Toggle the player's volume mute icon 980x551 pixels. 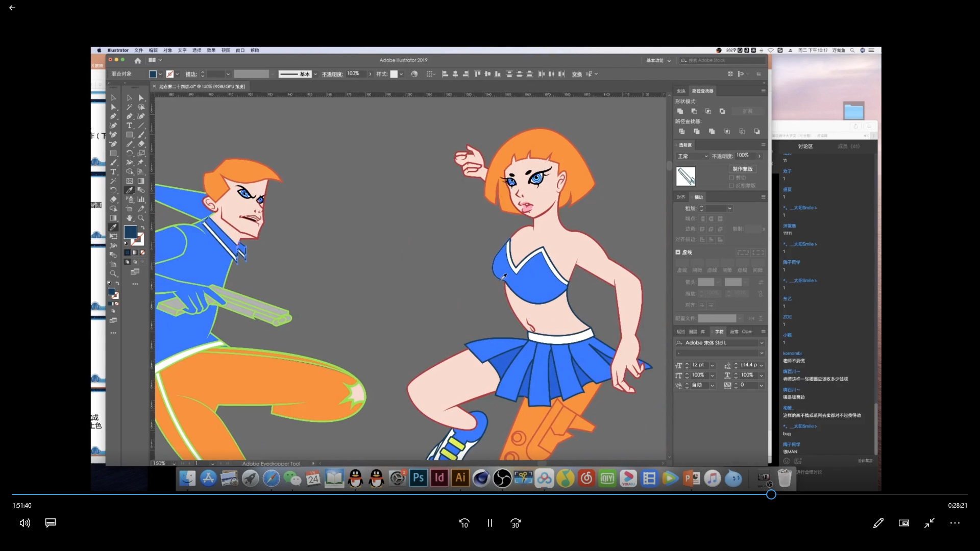click(24, 523)
